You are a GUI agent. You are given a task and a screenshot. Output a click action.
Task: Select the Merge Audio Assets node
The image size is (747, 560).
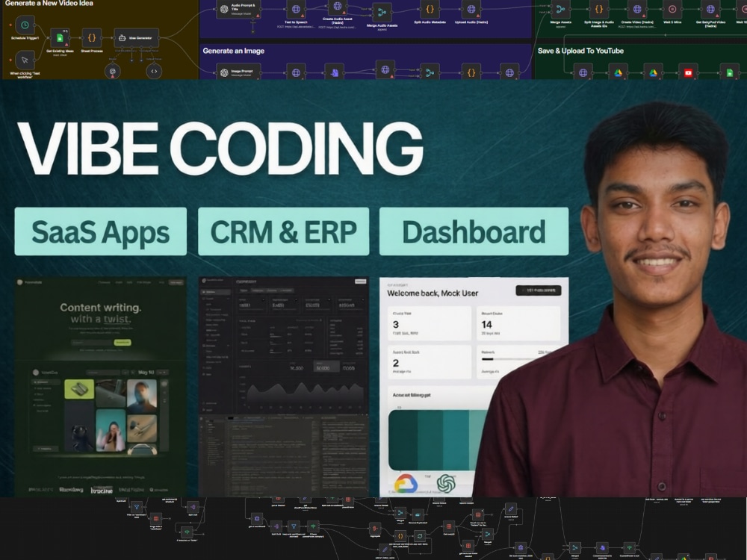point(382,13)
